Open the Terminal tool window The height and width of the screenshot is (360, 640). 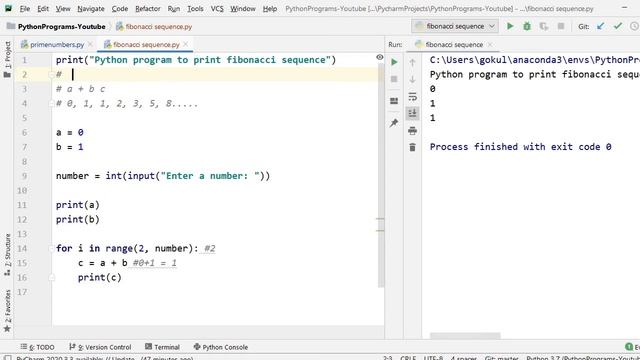click(x=162, y=347)
